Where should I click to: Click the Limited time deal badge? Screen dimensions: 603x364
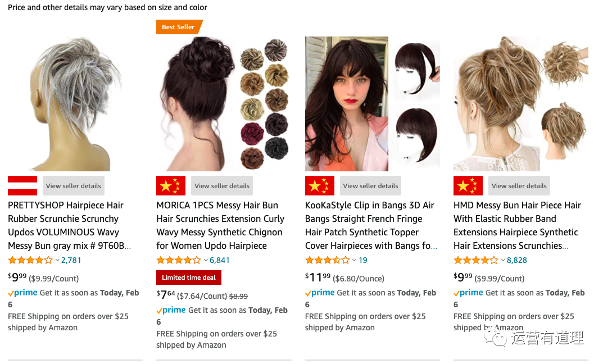point(188,277)
